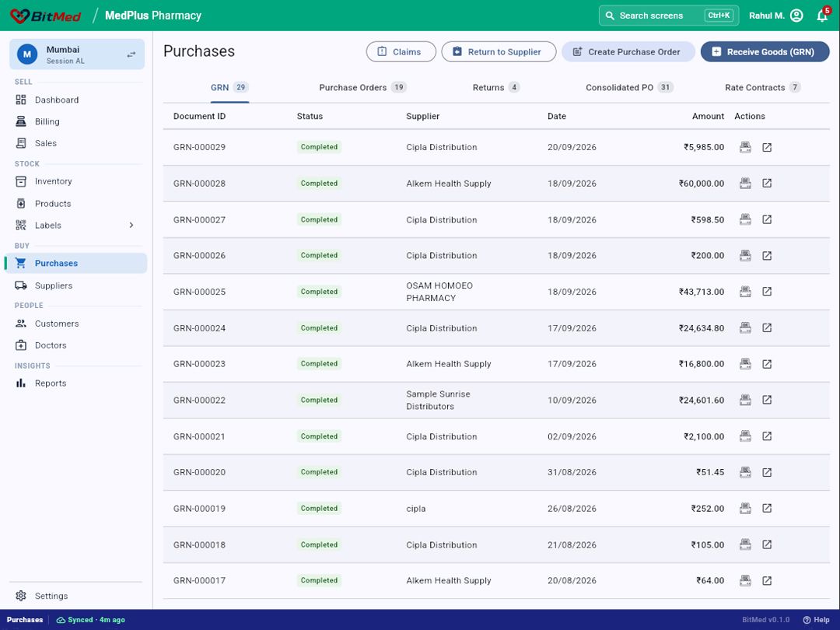840x630 pixels.
Task: Click Create Purchase Order
Action: [628, 52]
